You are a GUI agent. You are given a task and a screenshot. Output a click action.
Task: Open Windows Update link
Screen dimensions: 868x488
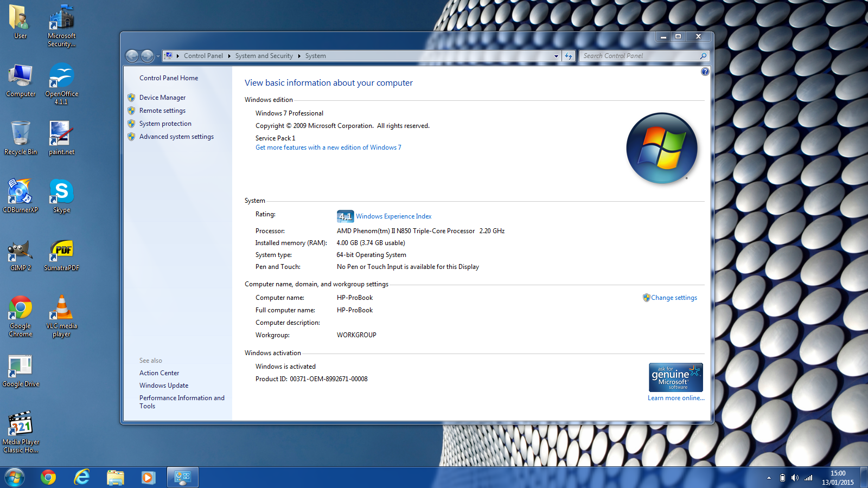coord(164,386)
